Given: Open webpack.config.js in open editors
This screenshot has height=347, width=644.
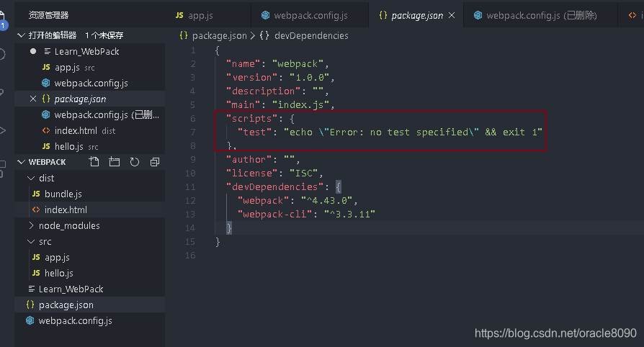Looking at the screenshot, I should [89, 83].
